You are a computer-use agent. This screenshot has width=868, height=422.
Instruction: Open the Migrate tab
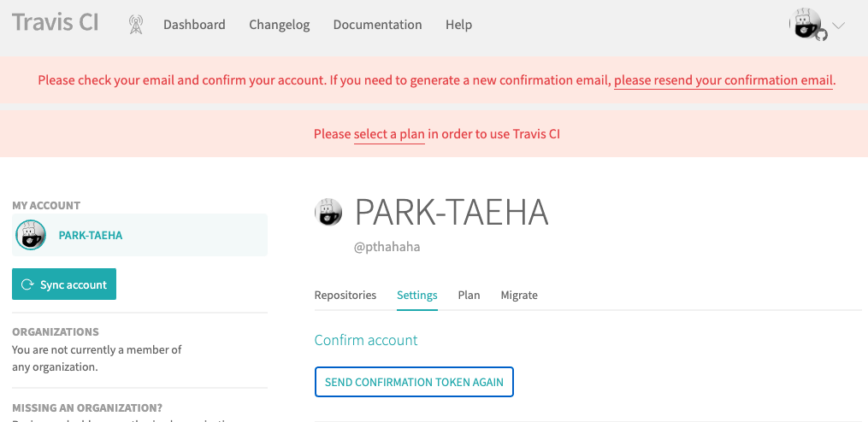point(519,296)
